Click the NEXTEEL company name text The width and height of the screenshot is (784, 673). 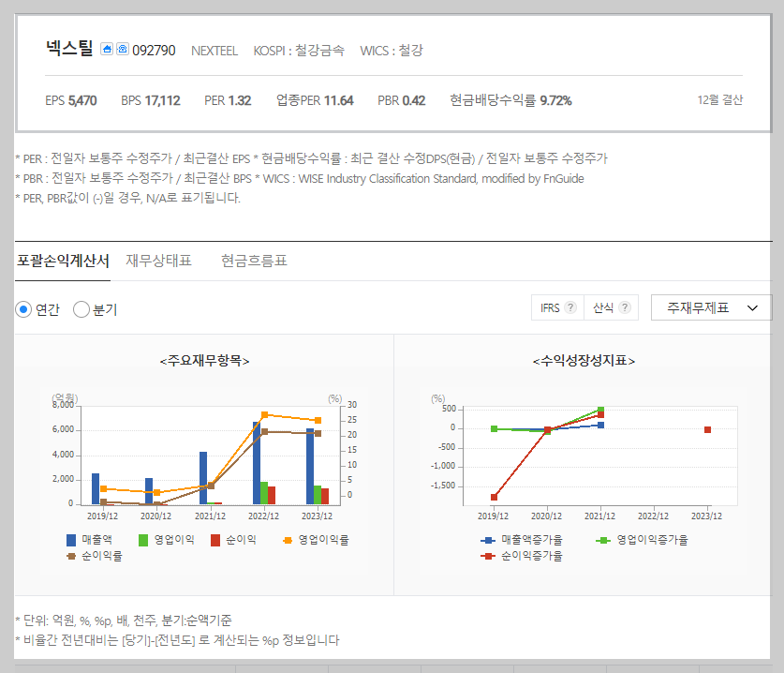coord(214,51)
